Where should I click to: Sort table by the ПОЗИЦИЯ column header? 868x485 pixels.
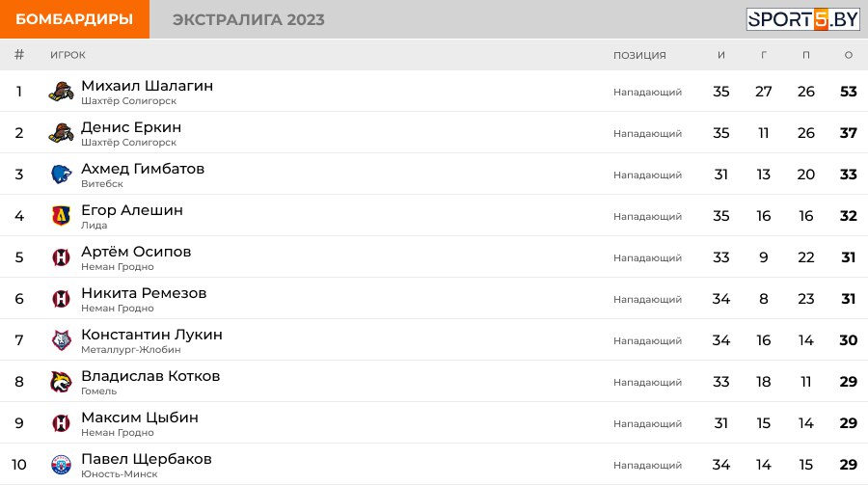click(639, 55)
